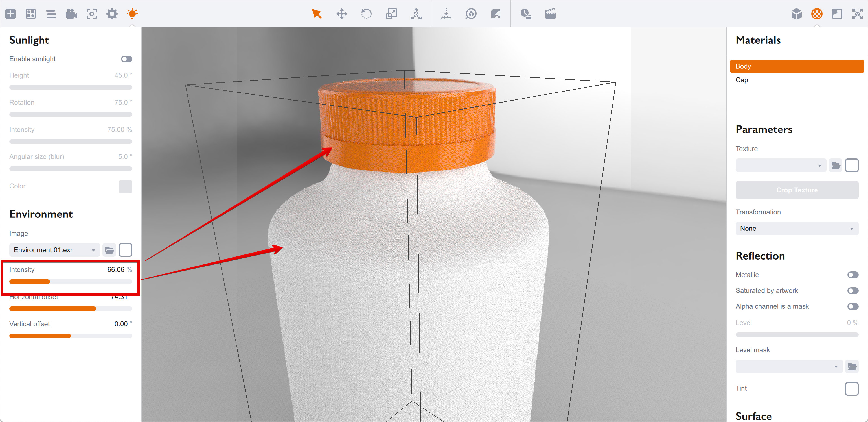Click the Crop Texture button
868x422 pixels.
point(797,190)
